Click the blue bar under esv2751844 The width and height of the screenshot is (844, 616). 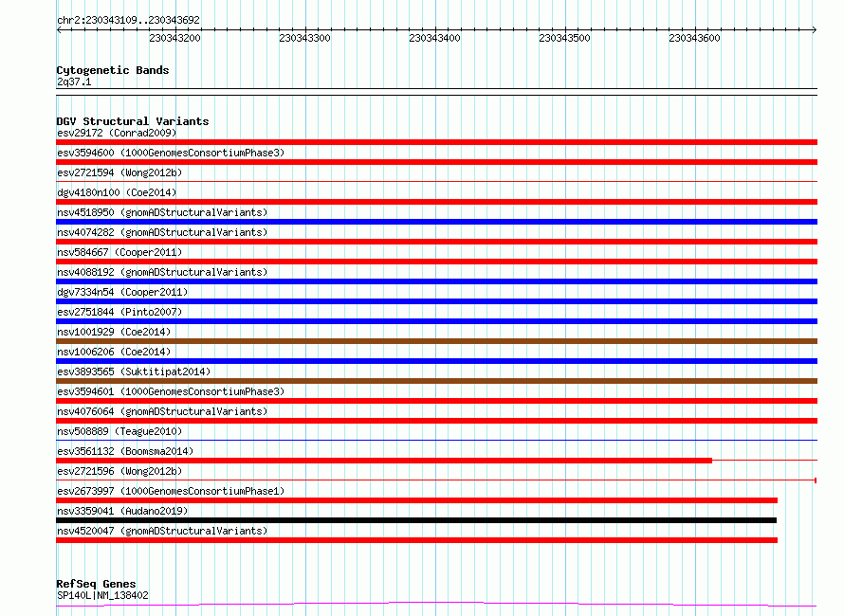436,321
